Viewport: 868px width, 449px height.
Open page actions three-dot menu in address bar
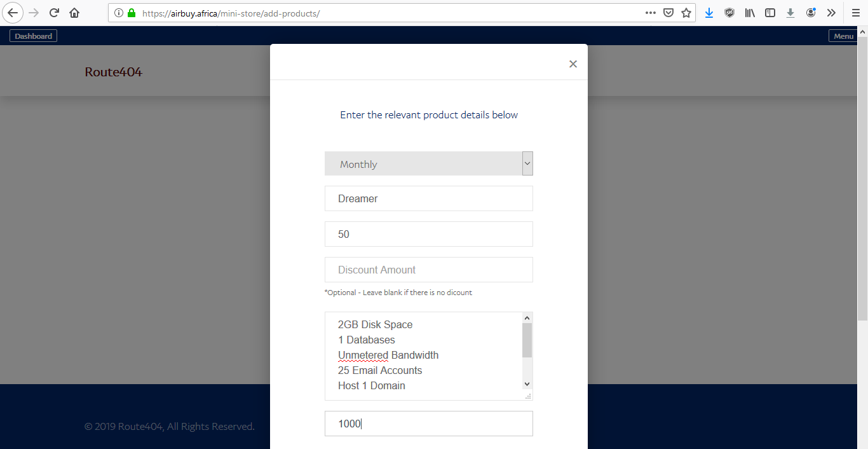click(x=650, y=13)
